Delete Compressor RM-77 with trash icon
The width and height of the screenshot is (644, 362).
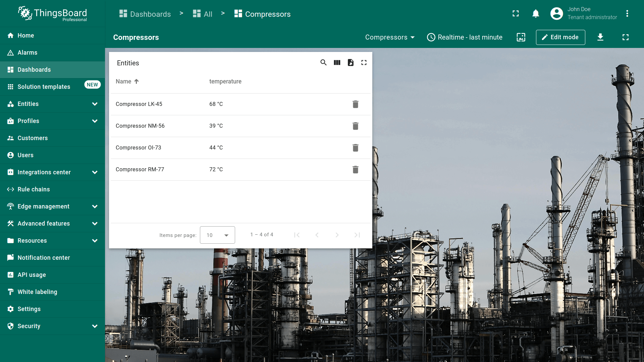[356, 170]
